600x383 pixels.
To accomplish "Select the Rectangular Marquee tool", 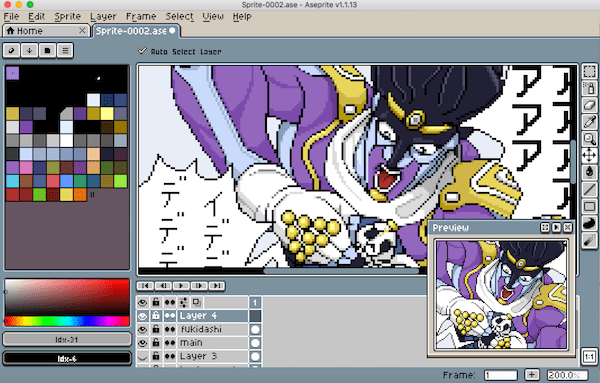I will (x=589, y=71).
